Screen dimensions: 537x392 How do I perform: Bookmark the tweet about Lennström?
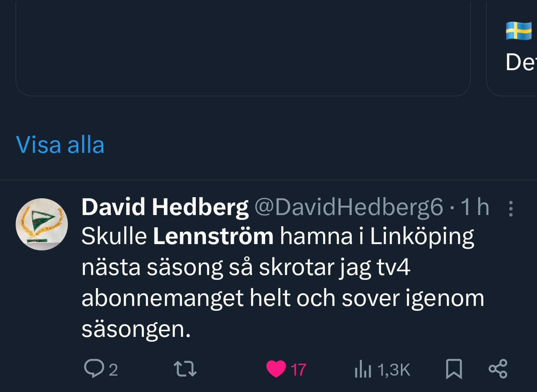pos(454,369)
